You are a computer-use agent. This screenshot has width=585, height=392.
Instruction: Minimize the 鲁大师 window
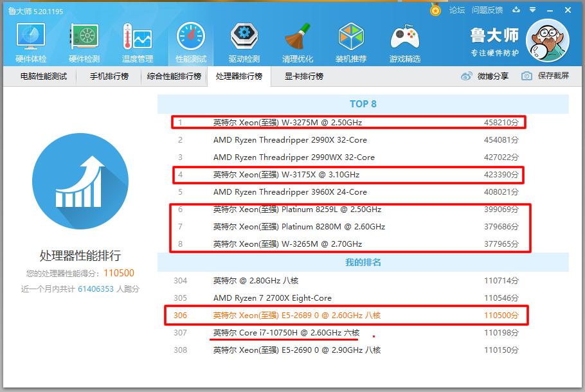click(x=550, y=10)
